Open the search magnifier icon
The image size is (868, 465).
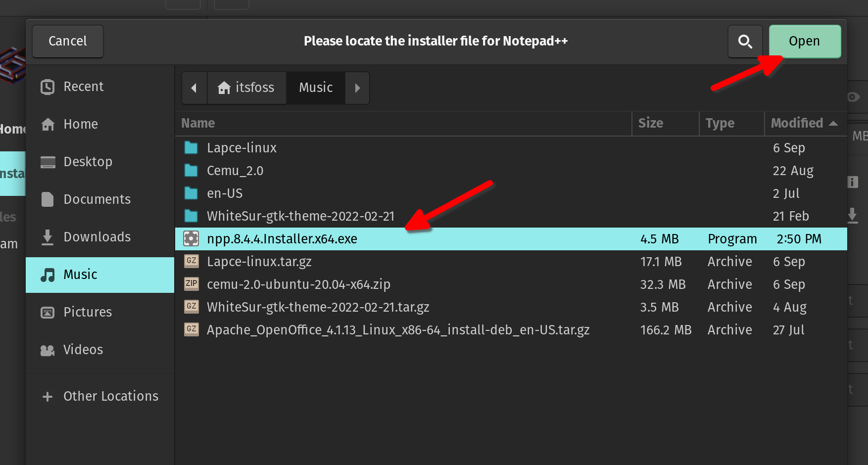point(745,41)
